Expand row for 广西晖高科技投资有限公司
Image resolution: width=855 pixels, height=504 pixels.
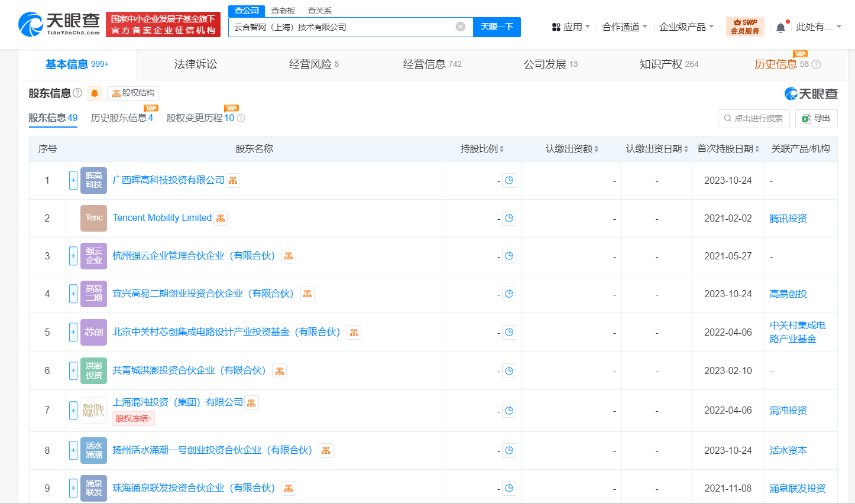(x=73, y=180)
